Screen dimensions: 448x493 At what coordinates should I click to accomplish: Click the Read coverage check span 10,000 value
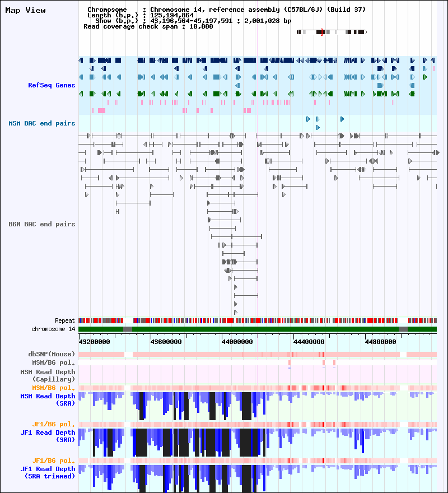tap(201, 26)
